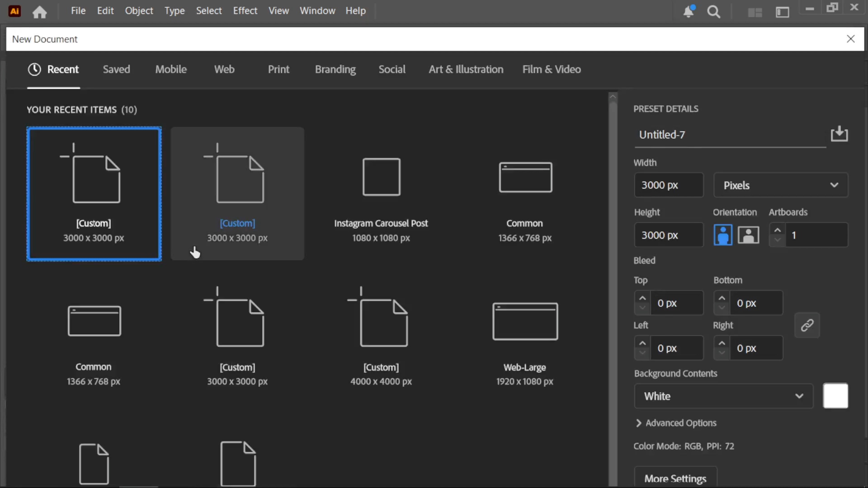Click the More Settings button
Screen dimensions: 868x488
tap(675, 478)
